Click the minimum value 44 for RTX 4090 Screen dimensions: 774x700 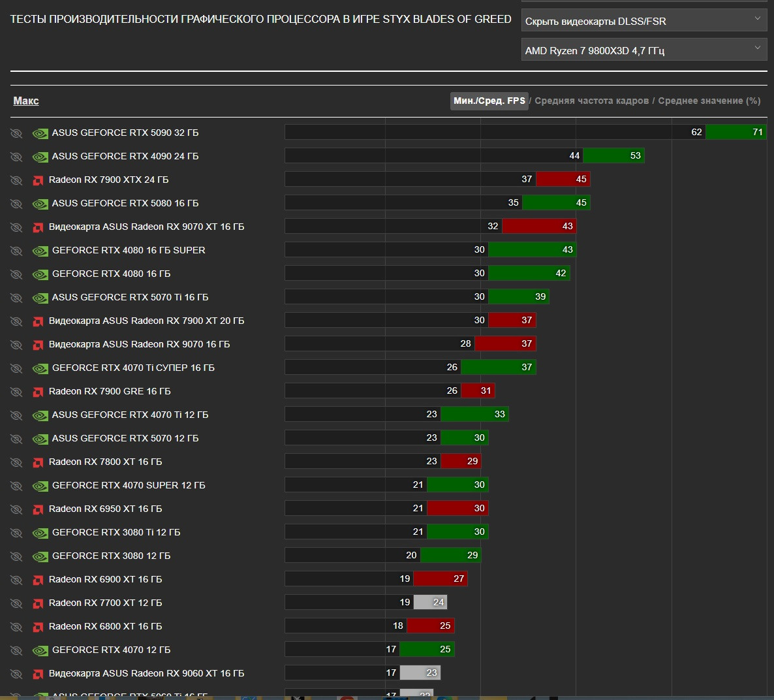[574, 155]
